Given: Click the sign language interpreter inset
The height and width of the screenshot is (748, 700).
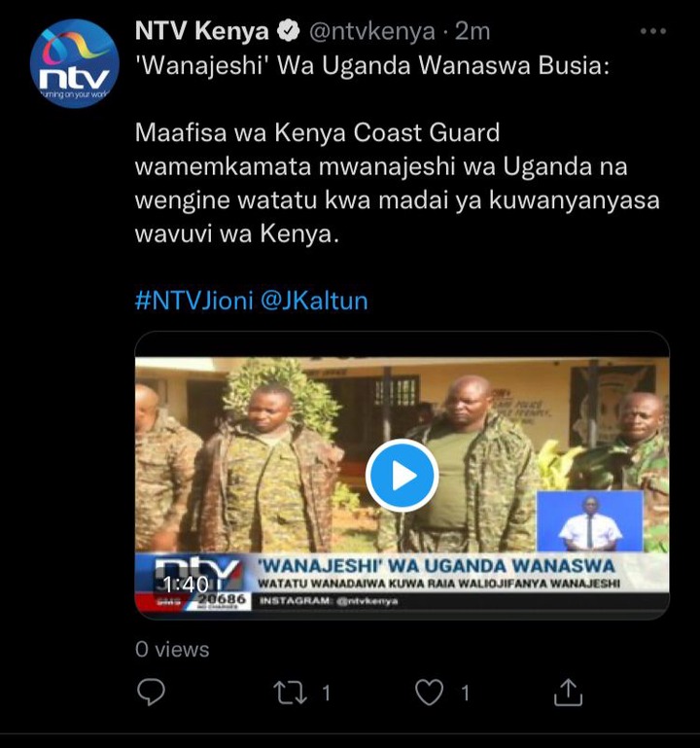Looking at the screenshot, I should click(x=590, y=521).
